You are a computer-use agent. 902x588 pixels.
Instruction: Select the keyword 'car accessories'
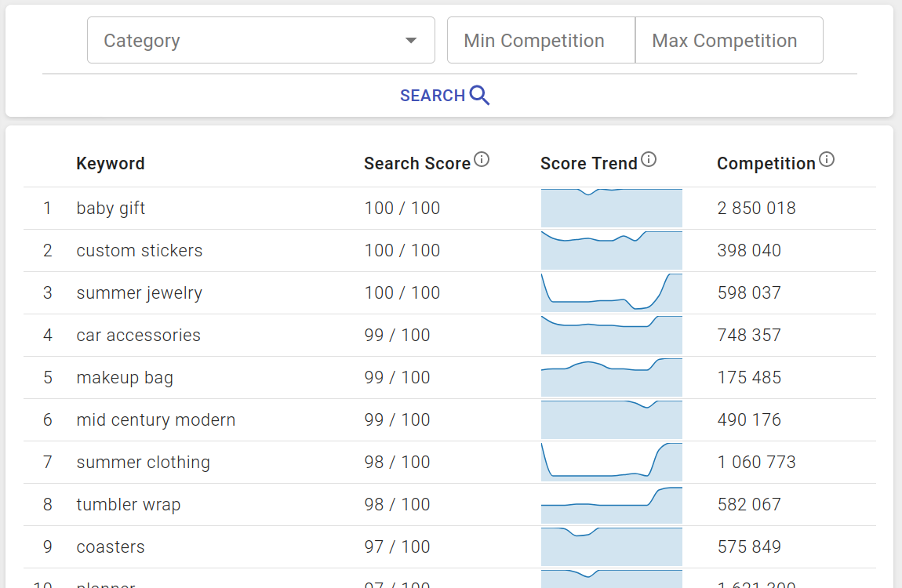point(139,335)
